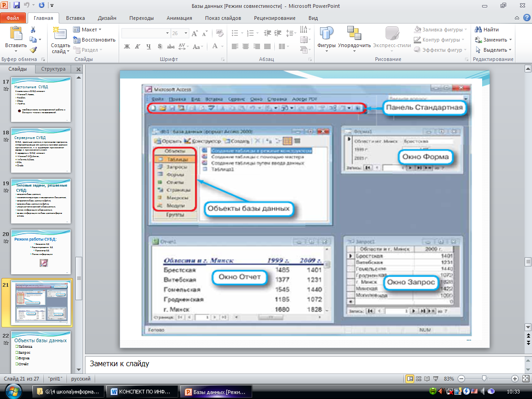The image size is (532, 399).
Task: Click the Заменить replace button
Action: click(493, 40)
